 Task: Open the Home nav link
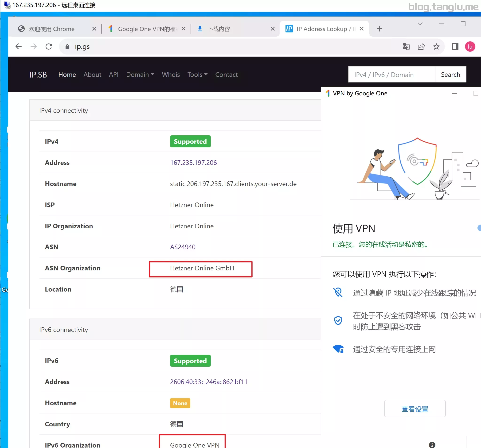click(x=67, y=74)
